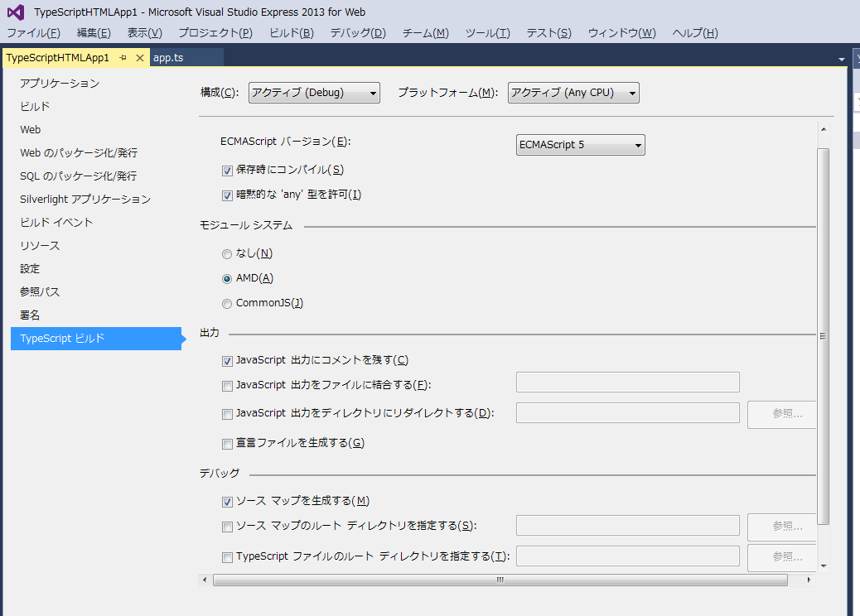Open the ツール(T) menu
This screenshot has width=860, height=616.
[488, 33]
